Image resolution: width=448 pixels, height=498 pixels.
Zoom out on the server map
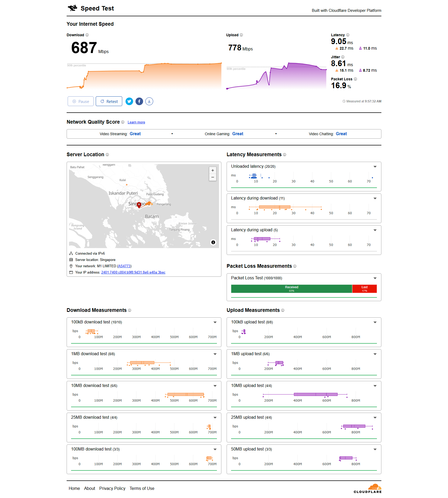[x=213, y=177]
